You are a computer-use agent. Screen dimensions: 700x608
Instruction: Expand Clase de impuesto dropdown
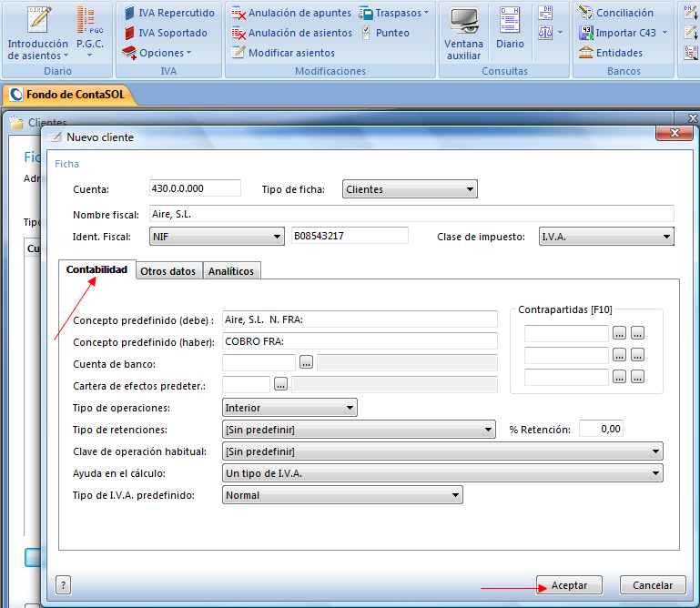coord(606,237)
